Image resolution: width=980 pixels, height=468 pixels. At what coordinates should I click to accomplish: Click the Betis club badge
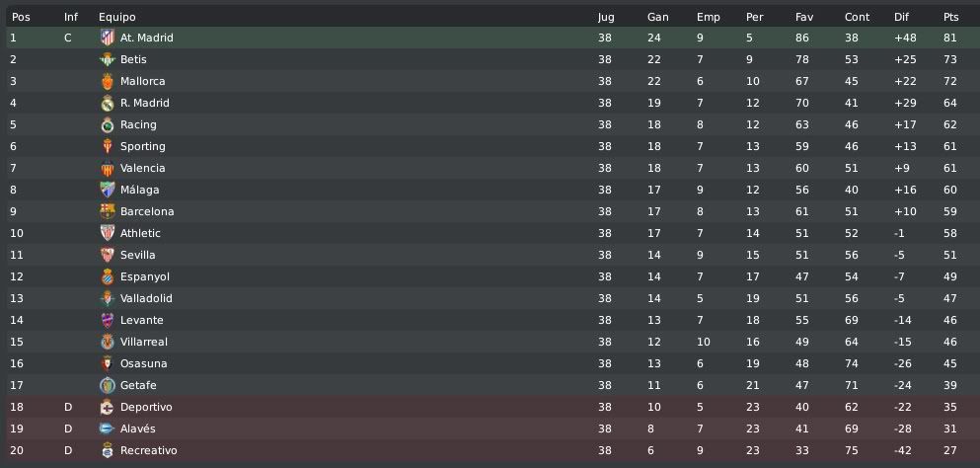coord(108,59)
